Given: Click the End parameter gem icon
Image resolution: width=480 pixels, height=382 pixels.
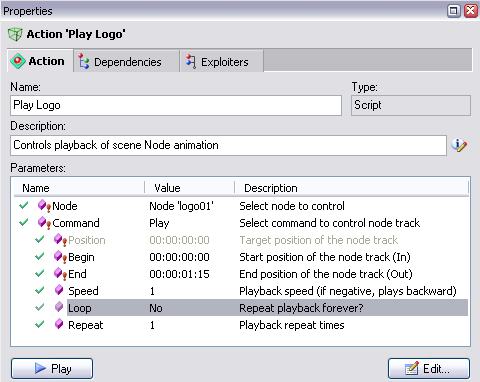Looking at the screenshot, I should [60, 274].
